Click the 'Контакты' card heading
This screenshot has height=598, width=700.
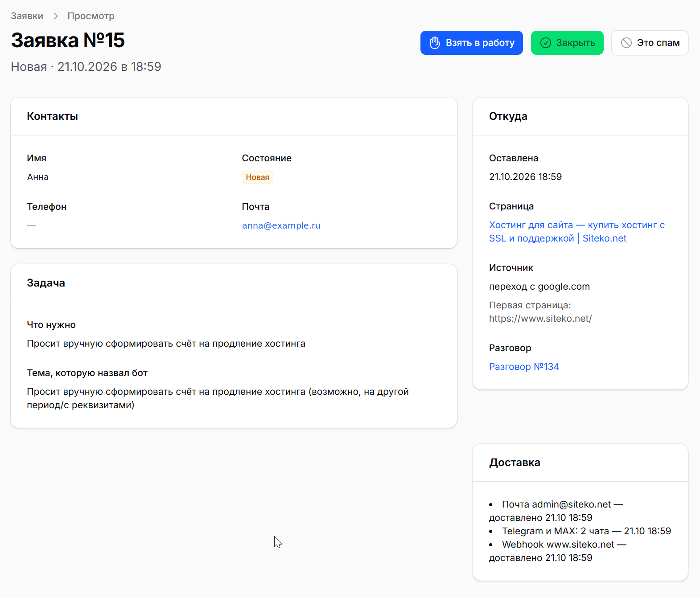(53, 116)
